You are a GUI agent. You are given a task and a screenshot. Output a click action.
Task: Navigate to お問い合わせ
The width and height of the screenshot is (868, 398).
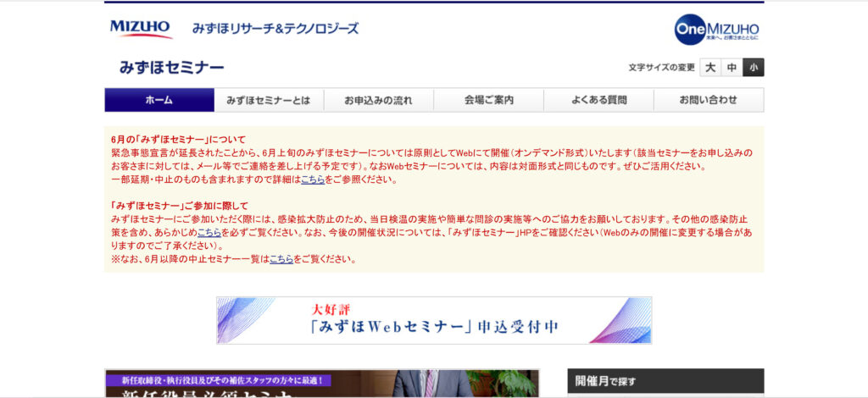click(708, 100)
